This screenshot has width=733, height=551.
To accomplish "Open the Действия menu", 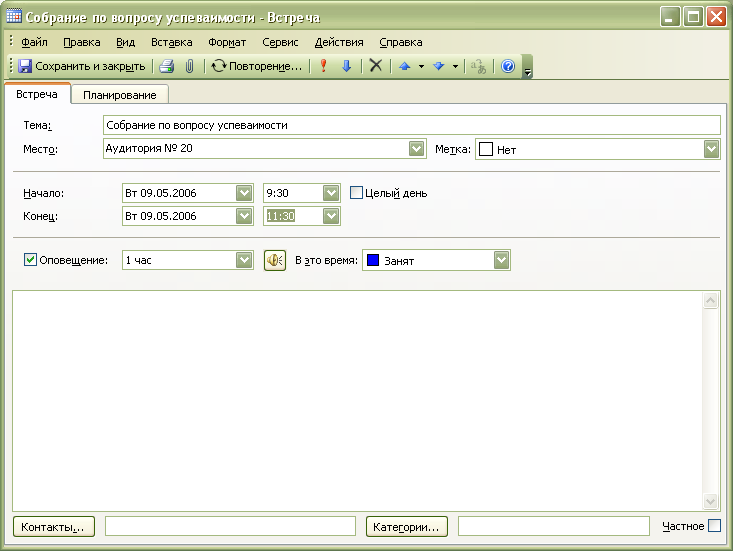I will (339, 42).
